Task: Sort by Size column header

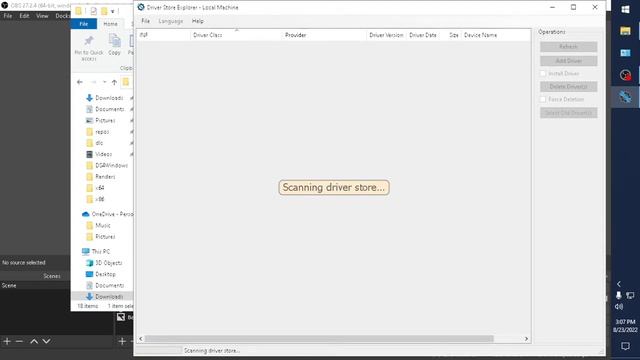Action: click(451, 35)
